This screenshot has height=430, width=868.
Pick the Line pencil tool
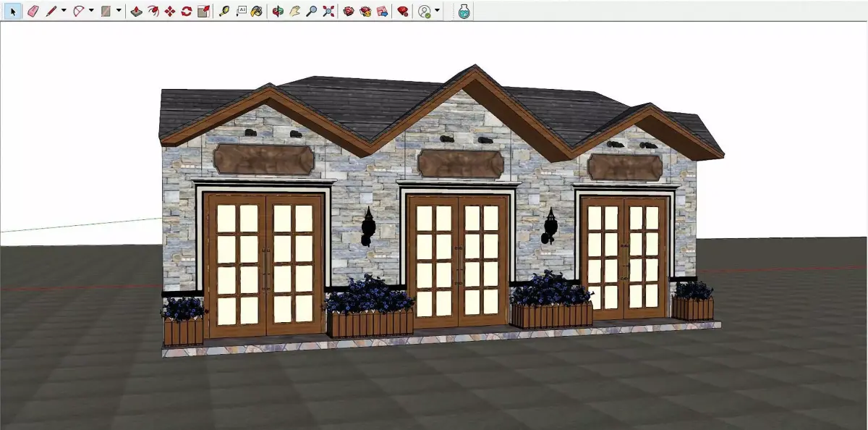pyautogui.click(x=51, y=11)
